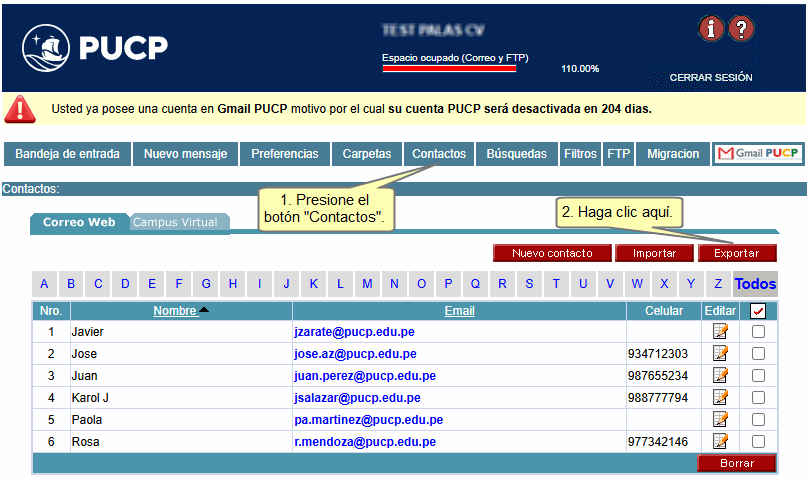Viewport: 808px width, 482px height.
Task: Sort by Email column header
Action: [x=459, y=311]
